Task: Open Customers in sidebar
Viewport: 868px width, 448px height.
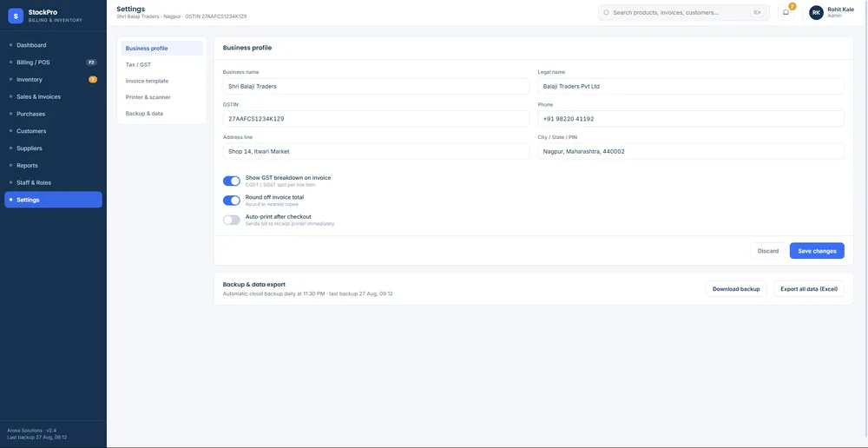Action: 53,131
